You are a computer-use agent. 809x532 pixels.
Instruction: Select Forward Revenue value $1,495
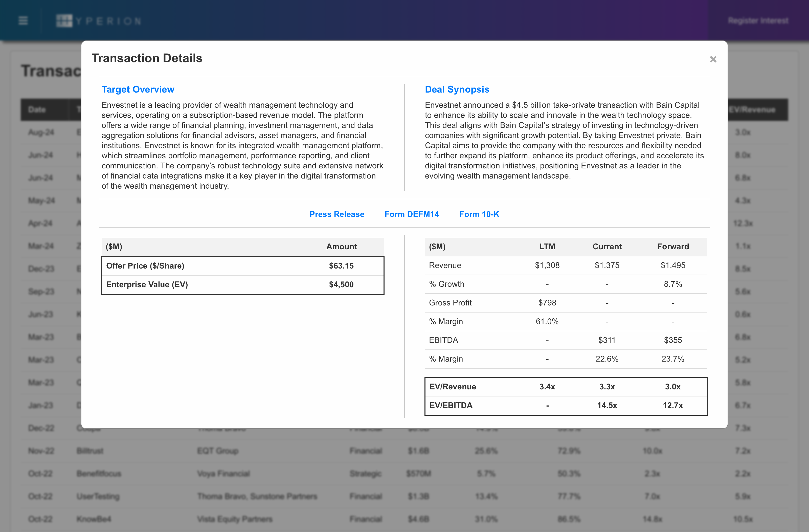click(x=673, y=265)
